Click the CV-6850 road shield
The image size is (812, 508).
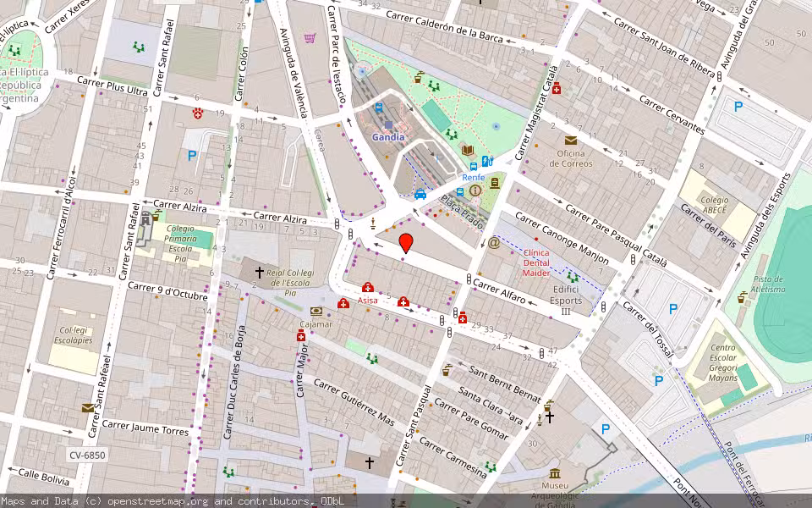(87, 456)
